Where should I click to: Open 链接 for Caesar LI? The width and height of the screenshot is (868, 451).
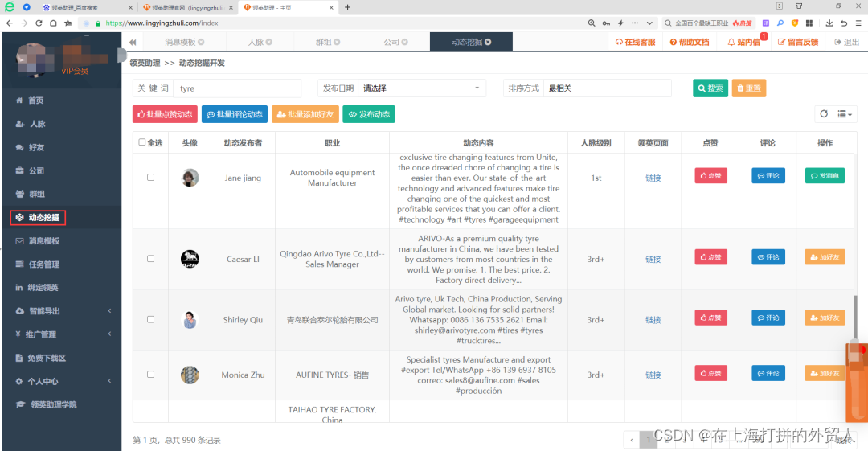click(653, 260)
